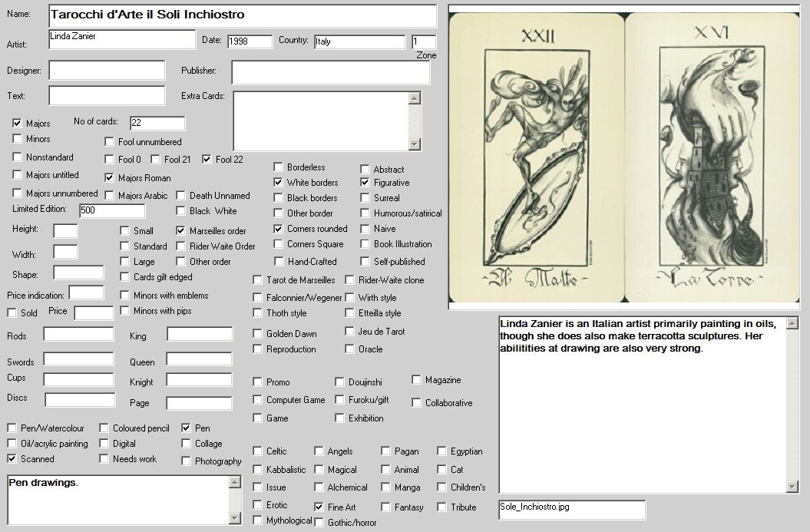
Task: Tick the Self-published checkbox
Action: [365, 262]
